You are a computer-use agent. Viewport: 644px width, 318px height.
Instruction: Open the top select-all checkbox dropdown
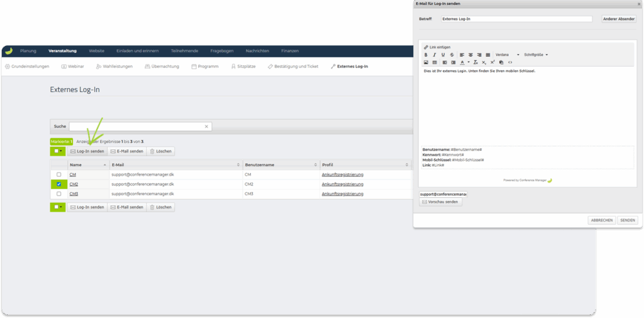pos(58,151)
